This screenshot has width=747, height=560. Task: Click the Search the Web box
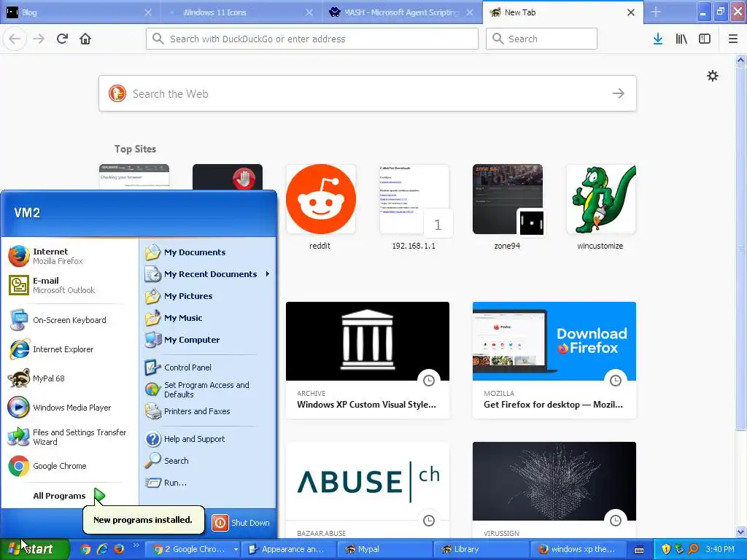point(368,93)
